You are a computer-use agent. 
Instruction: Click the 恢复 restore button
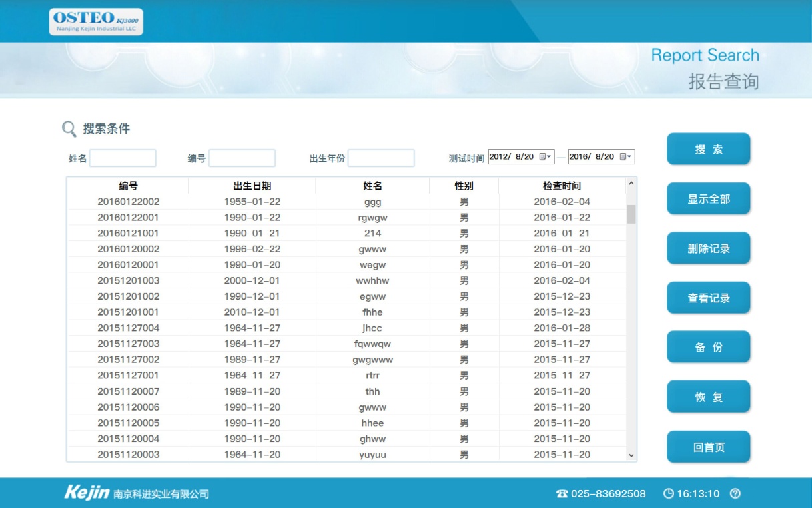coord(708,397)
